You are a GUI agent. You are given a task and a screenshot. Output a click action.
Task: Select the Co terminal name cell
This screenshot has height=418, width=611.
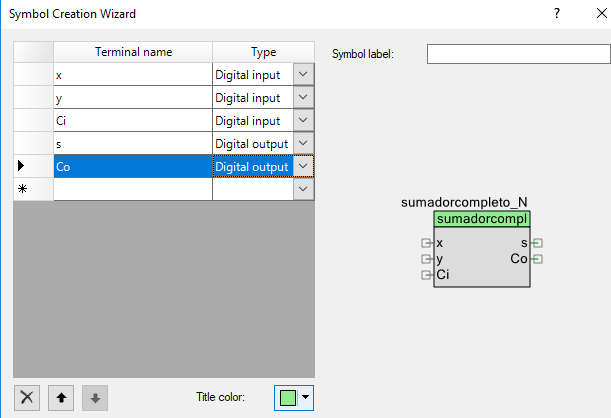click(133, 166)
